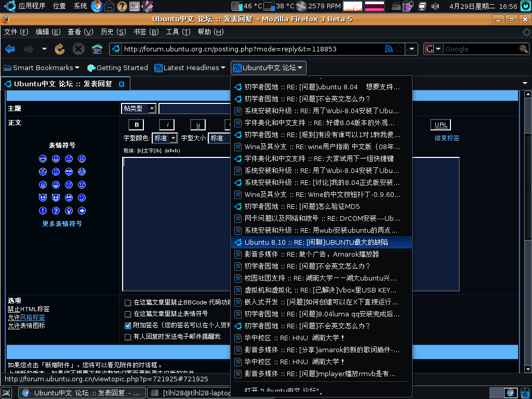
Task: Open the 字型大小 font size dropdown
Action: click(220, 138)
